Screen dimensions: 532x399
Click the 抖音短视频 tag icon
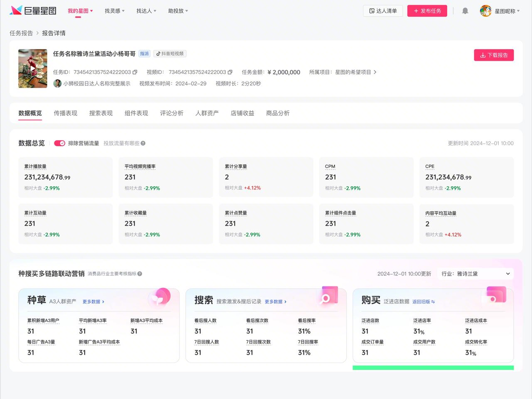(158, 54)
